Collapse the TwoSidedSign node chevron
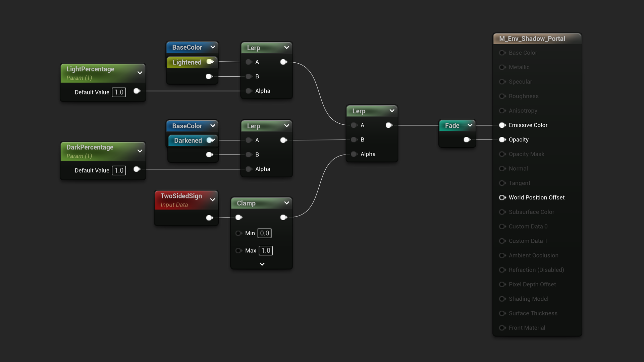This screenshot has width=644, height=362. point(212,200)
